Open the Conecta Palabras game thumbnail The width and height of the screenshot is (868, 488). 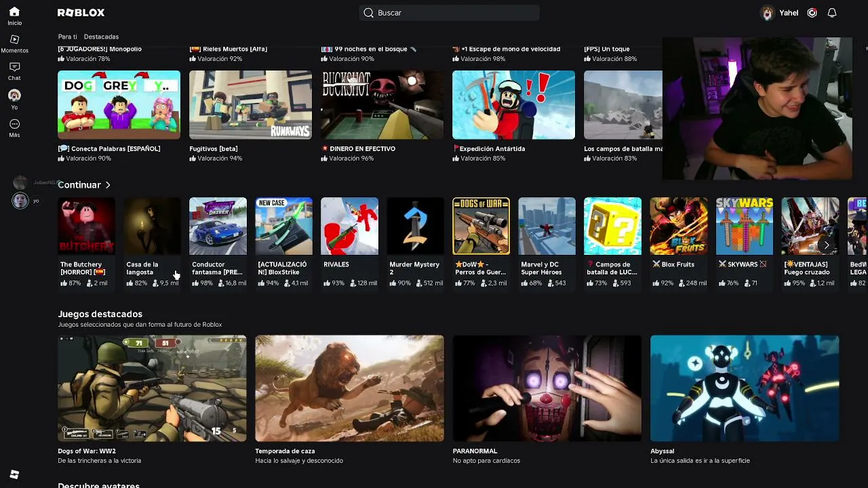119,105
